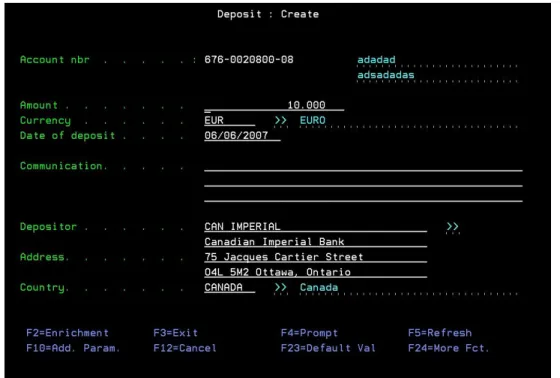Focus the second Communication line
This screenshot has width=560, height=378.
tap(363, 181)
